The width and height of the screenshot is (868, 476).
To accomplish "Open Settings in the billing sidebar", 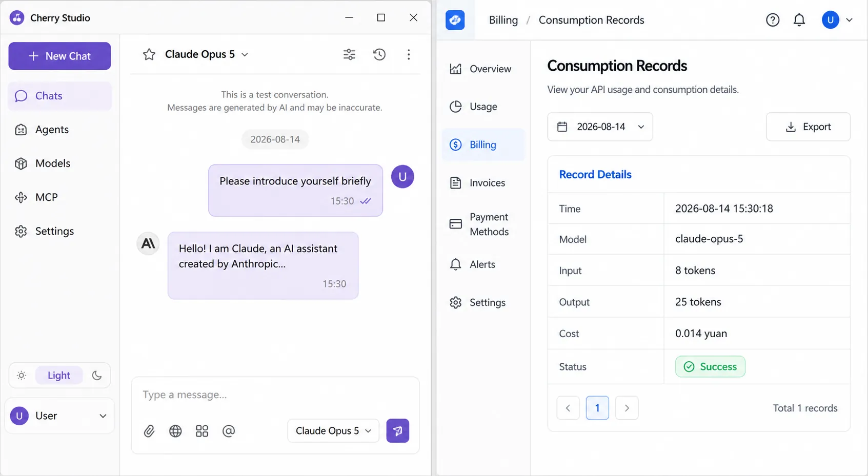I will pos(483,303).
